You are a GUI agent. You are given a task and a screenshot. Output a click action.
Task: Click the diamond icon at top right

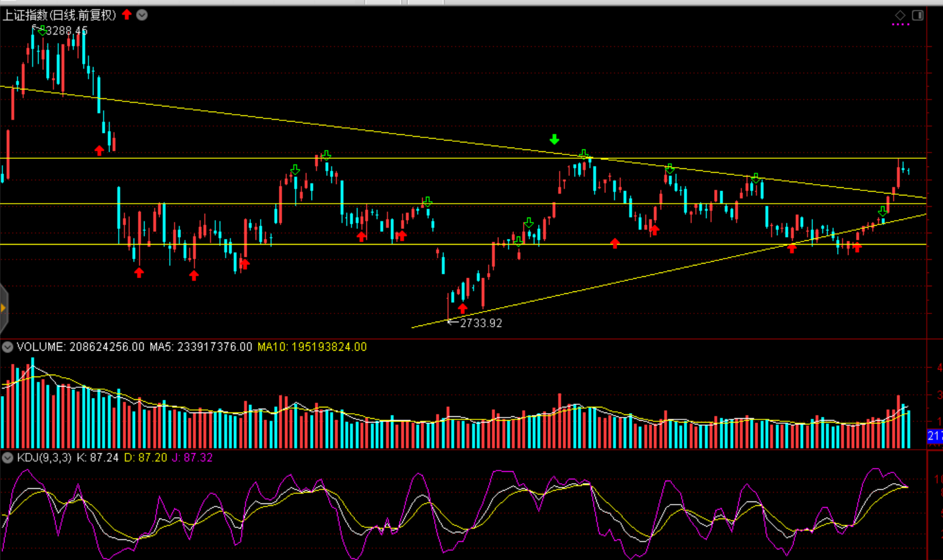coord(900,15)
